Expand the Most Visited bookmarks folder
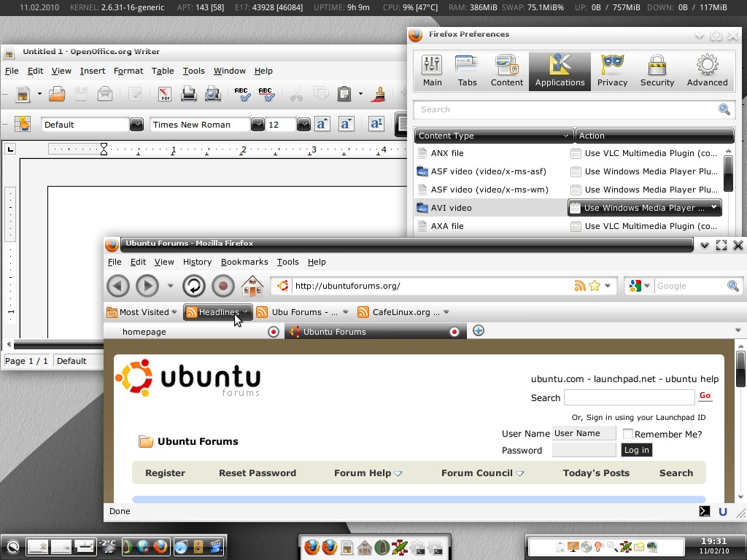Screen dimensions: 747x560 point(142,312)
